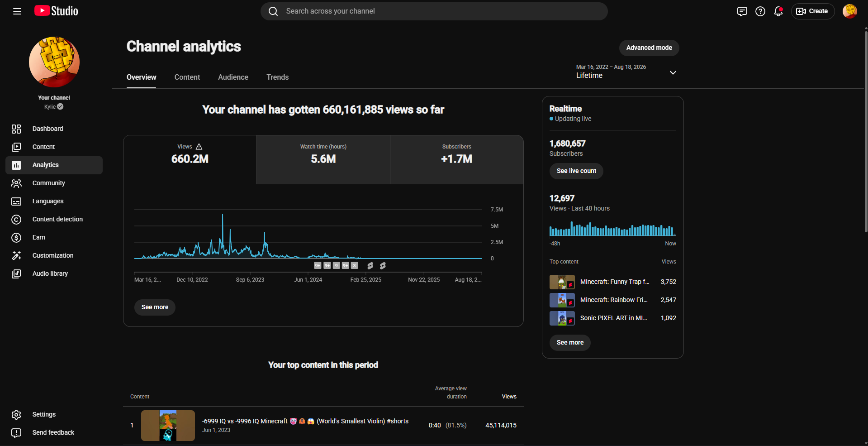
Task: Open the notifications bell
Action: click(778, 11)
